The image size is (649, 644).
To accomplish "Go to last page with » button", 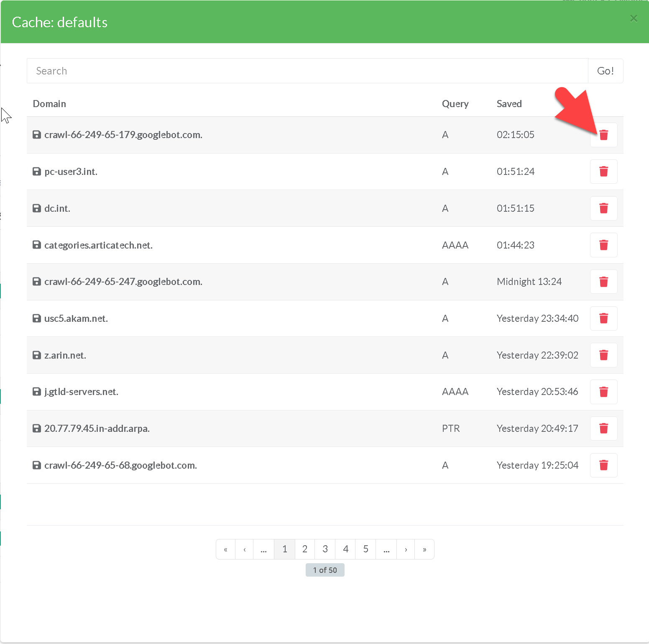I will point(424,549).
